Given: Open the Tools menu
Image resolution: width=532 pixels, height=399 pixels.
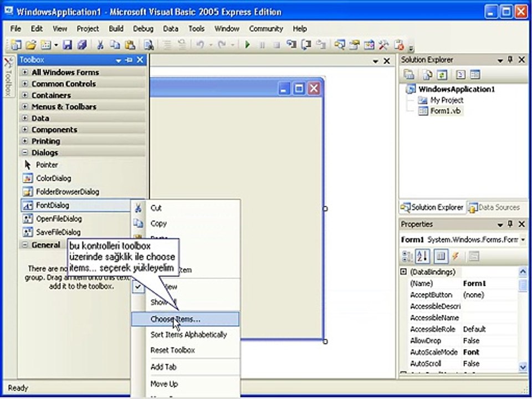Looking at the screenshot, I should [x=196, y=29].
